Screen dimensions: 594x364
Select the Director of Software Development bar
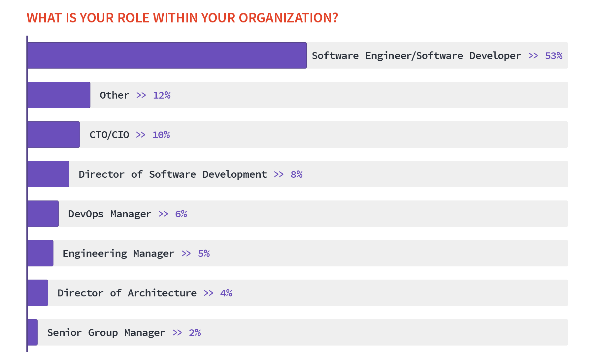(48, 174)
